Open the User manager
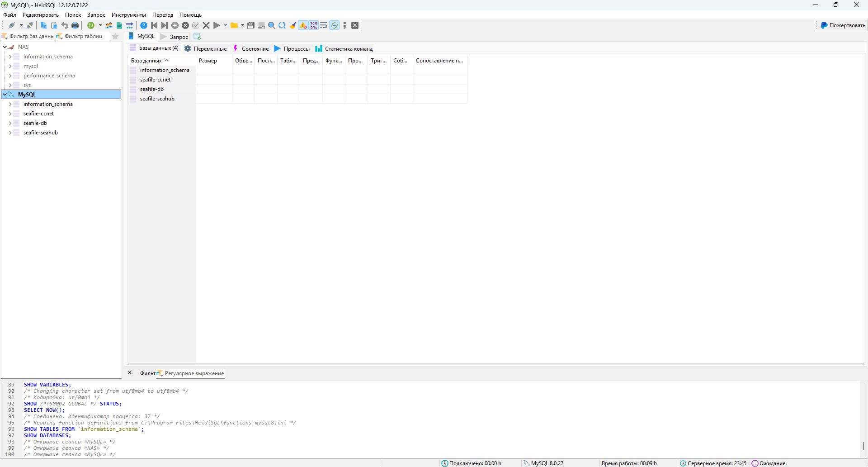 [108, 25]
